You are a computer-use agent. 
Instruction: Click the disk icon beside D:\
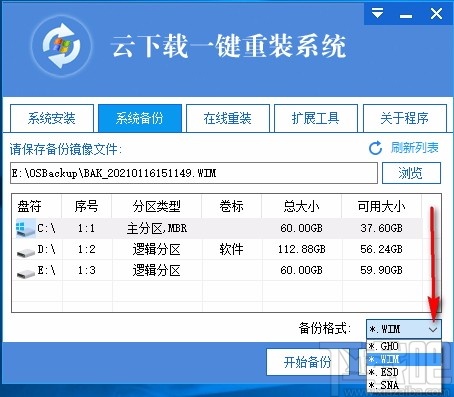pyautogui.click(x=26, y=252)
